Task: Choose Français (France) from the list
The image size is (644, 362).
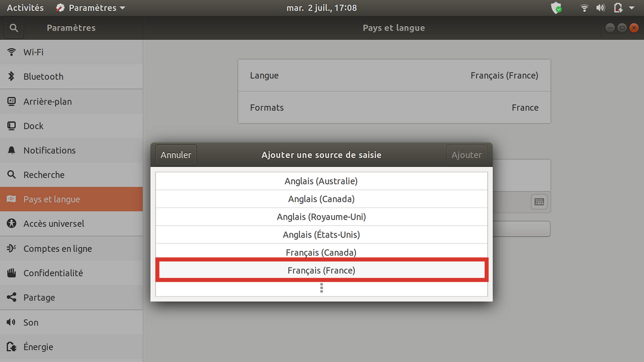Action: click(321, 270)
